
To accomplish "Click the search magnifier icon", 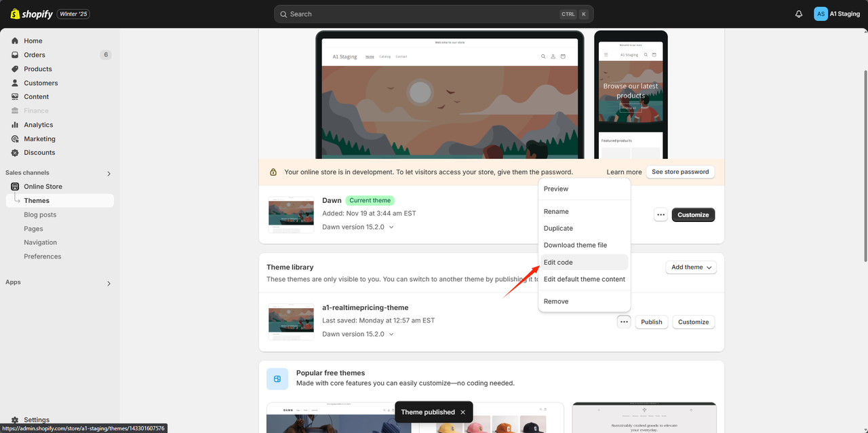I will (x=284, y=14).
